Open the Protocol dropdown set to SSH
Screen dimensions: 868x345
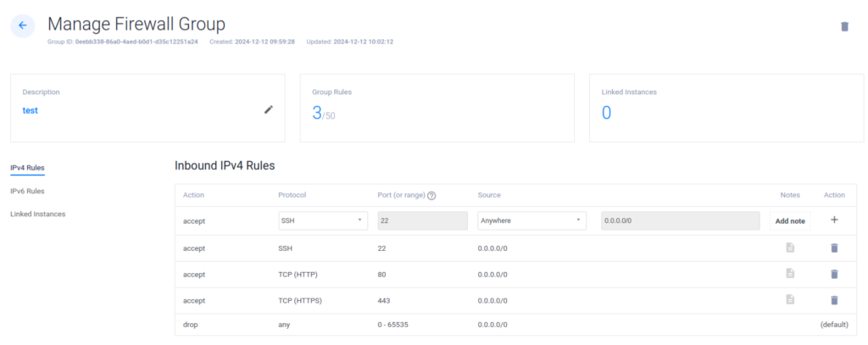(322, 220)
